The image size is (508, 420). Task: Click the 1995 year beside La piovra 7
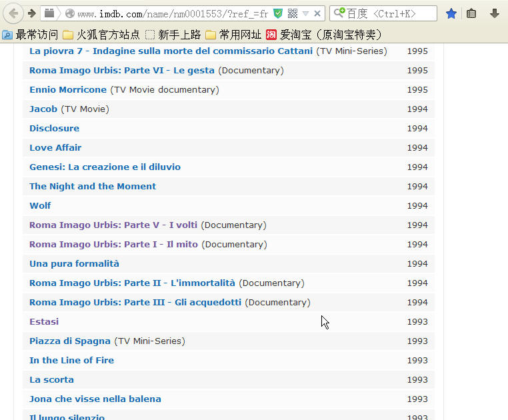coord(417,51)
